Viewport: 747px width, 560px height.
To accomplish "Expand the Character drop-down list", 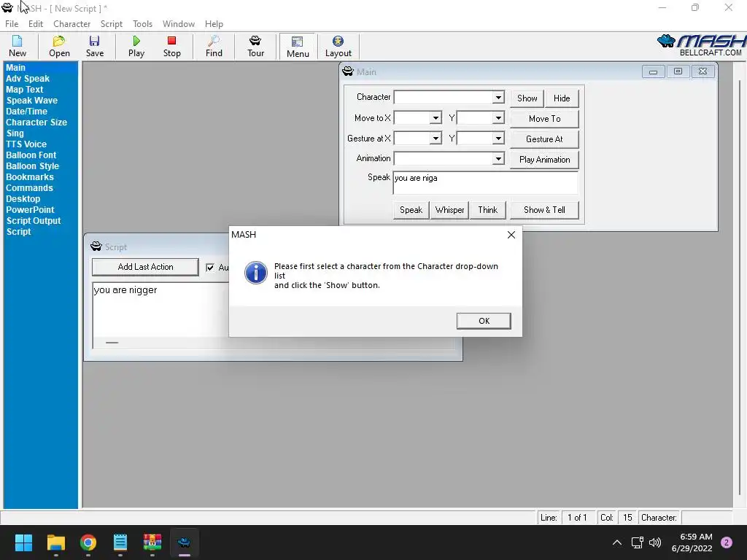I will point(498,97).
